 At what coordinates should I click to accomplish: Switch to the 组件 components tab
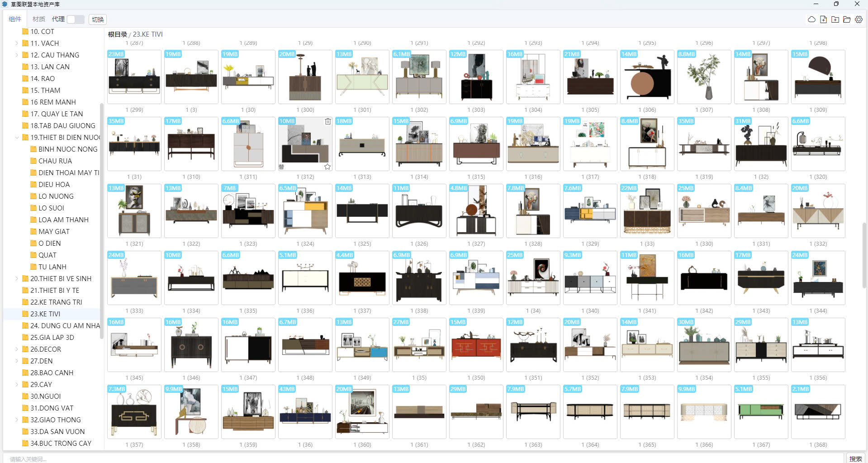[x=15, y=19]
